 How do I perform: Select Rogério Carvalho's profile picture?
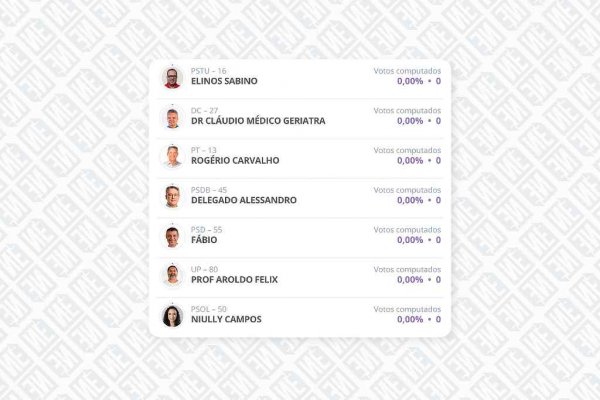pyautogui.click(x=172, y=156)
